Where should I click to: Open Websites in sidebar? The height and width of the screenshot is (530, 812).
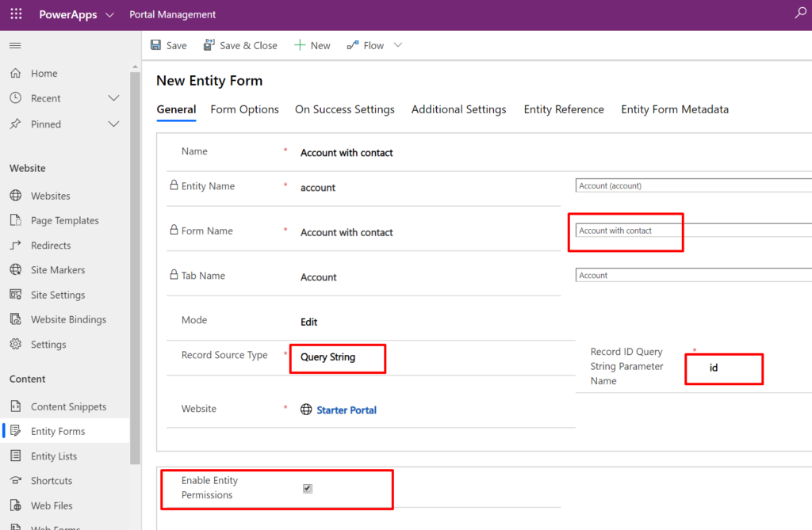(50, 196)
